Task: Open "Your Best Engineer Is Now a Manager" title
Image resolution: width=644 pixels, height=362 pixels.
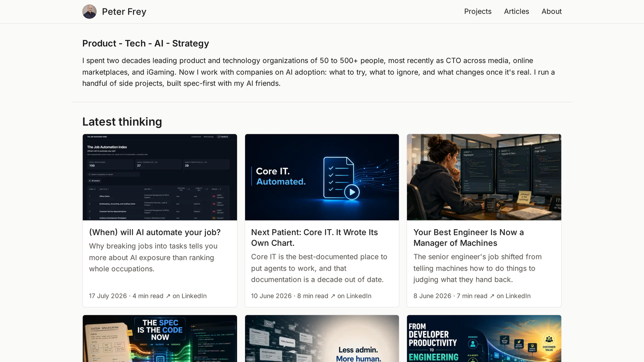Action: click(469, 238)
